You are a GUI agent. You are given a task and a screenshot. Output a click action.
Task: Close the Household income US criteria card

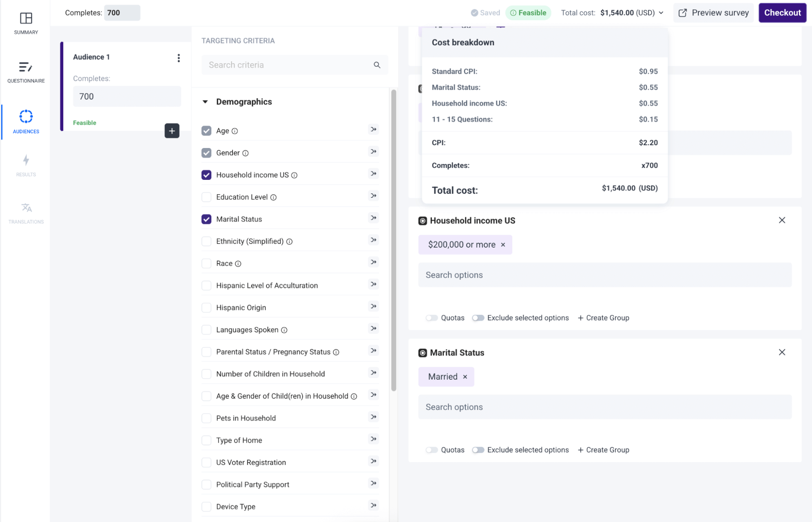tap(781, 220)
